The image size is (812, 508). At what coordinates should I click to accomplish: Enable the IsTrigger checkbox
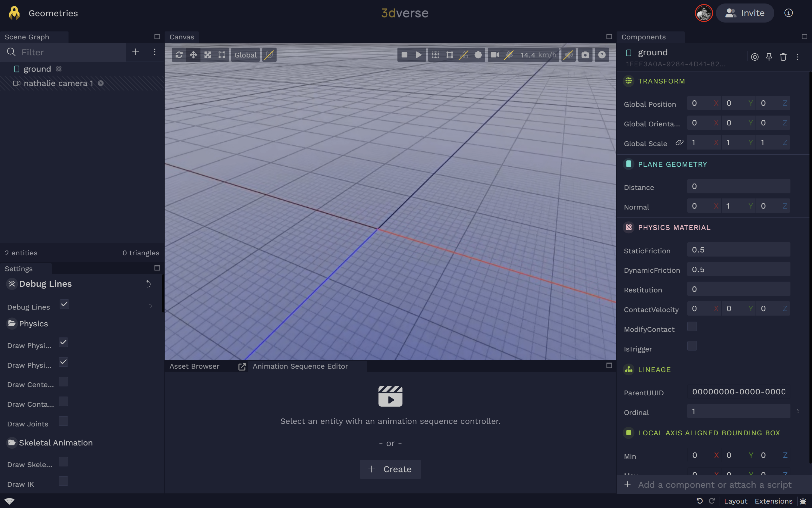pyautogui.click(x=692, y=346)
